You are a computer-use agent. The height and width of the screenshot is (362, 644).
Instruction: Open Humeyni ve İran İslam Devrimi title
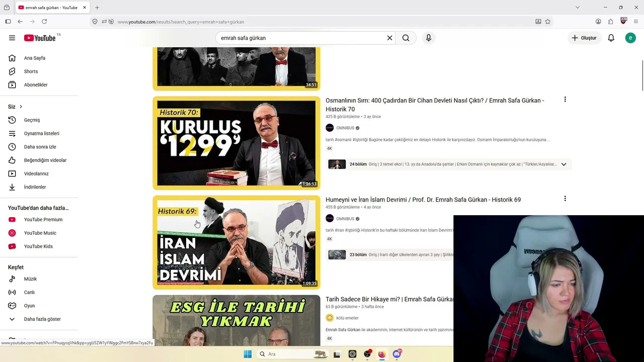pos(423,200)
